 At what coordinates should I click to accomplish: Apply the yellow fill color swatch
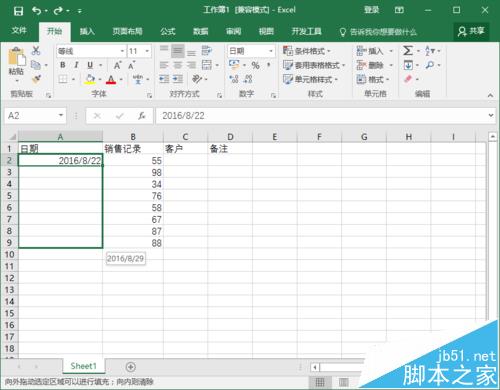pos(89,79)
